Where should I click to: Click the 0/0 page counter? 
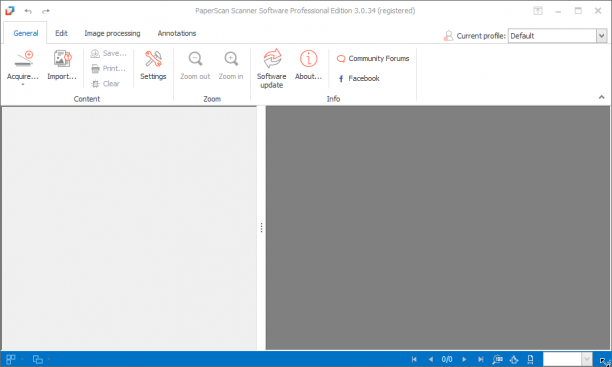[447, 359]
